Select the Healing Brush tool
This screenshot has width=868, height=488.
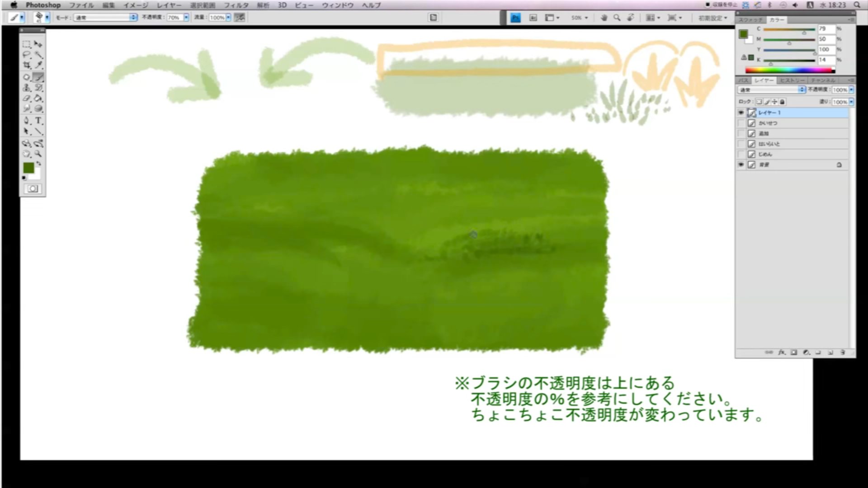coord(27,77)
